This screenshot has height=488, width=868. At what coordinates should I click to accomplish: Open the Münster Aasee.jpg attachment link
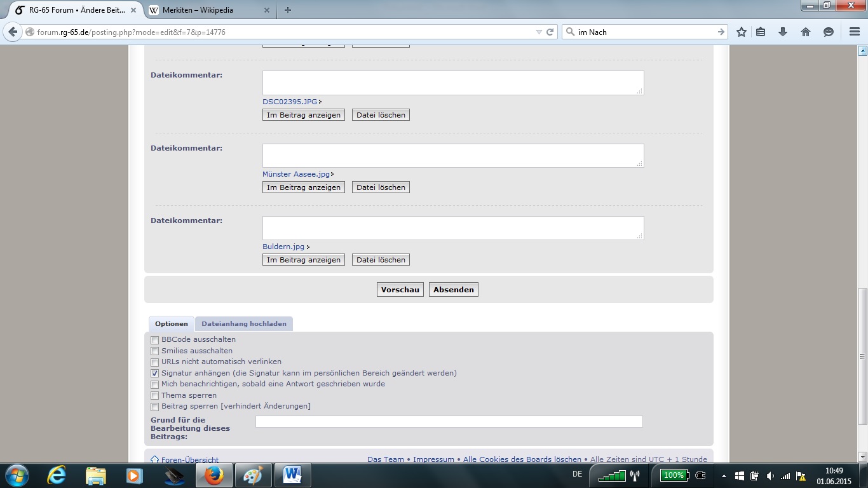click(296, 174)
